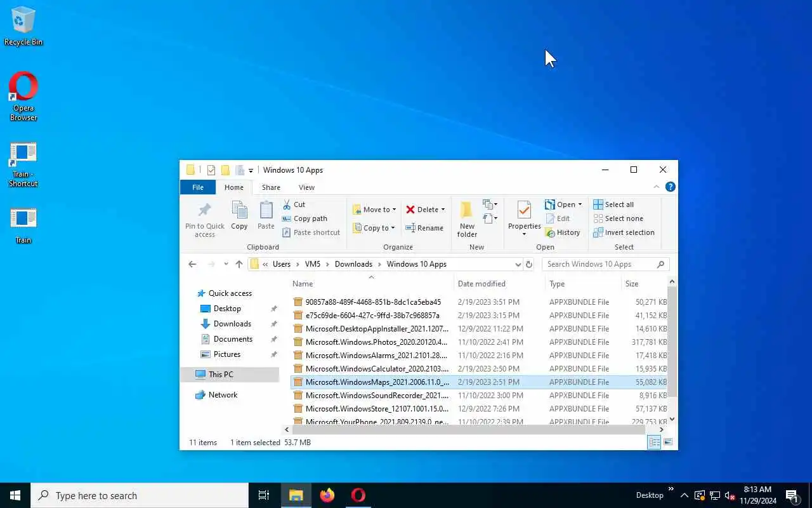Select Opera Browser desktop shortcut
Image resolution: width=812 pixels, height=508 pixels.
pos(23,96)
